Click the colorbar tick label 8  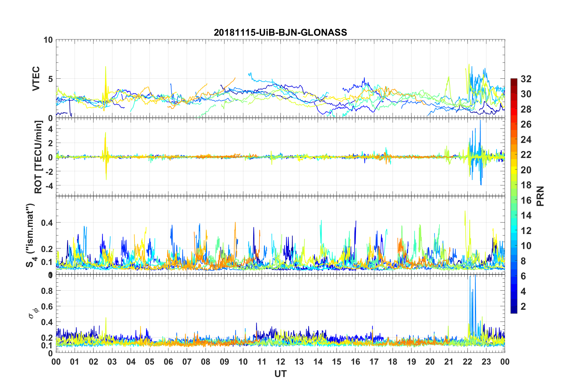click(x=523, y=261)
